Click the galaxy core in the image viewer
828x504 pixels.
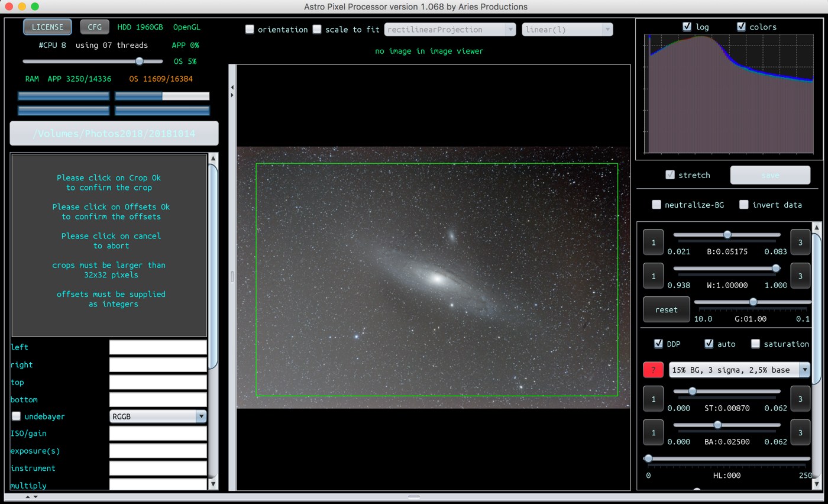(436, 277)
